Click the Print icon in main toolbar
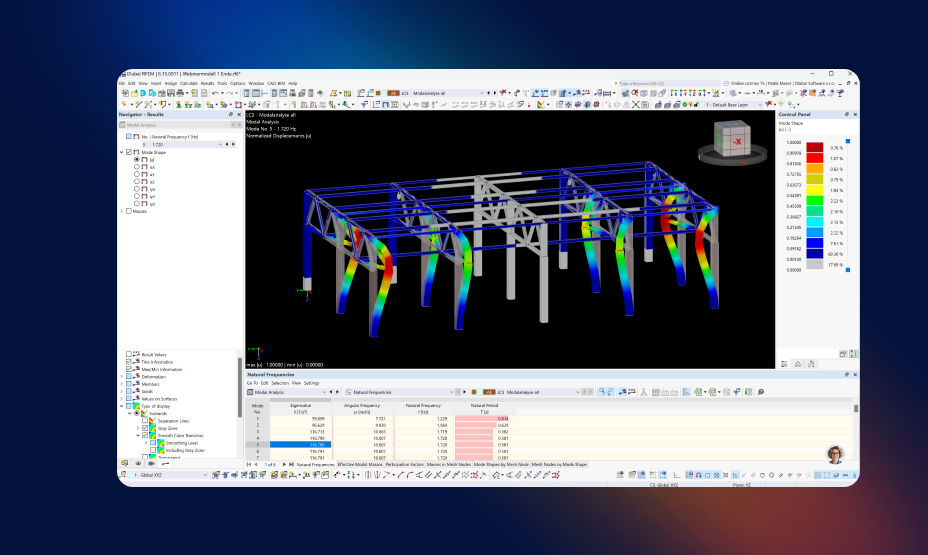The width and height of the screenshot is (928, 555). coord(180,93)
